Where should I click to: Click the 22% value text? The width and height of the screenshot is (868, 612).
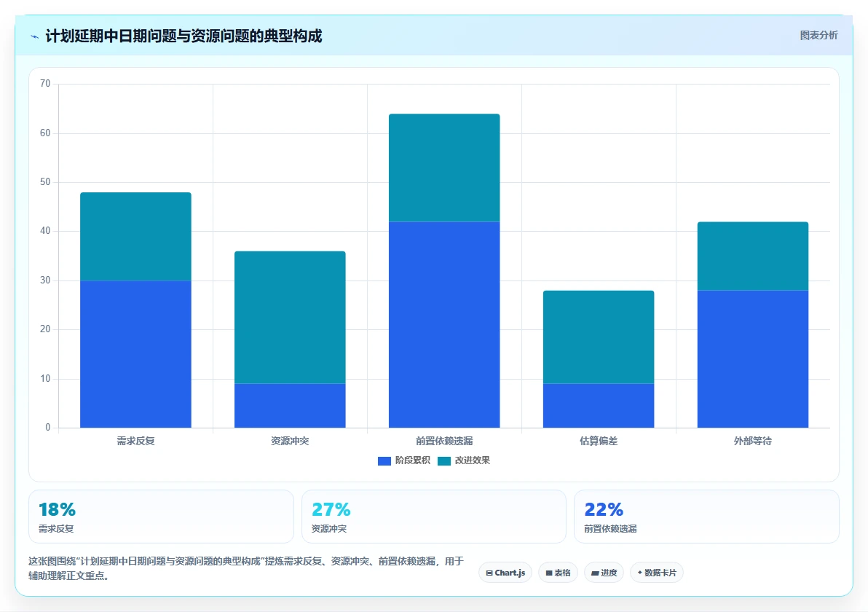pyautogui.click(x=604, y=509)
